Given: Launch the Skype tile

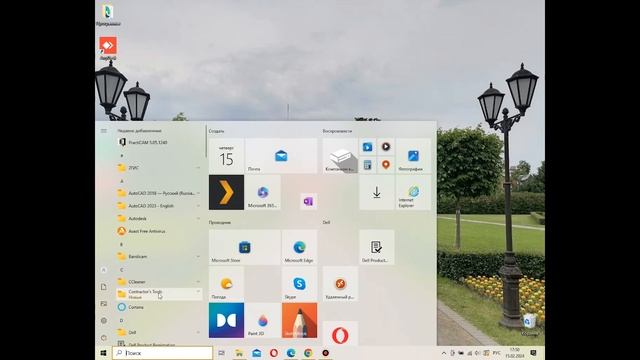Looking at the screenshot, I should 299,284.
